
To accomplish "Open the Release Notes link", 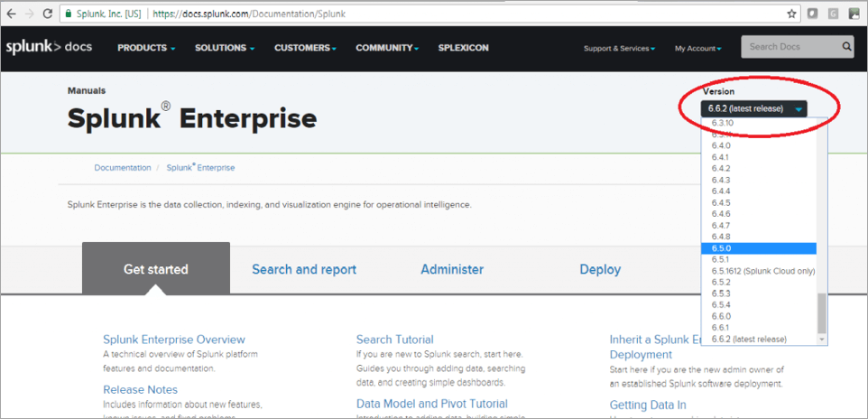I will pos(140,389).
